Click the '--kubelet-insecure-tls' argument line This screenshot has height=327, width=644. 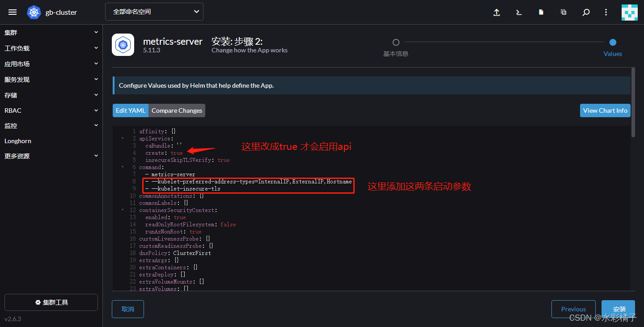(183, 189)
